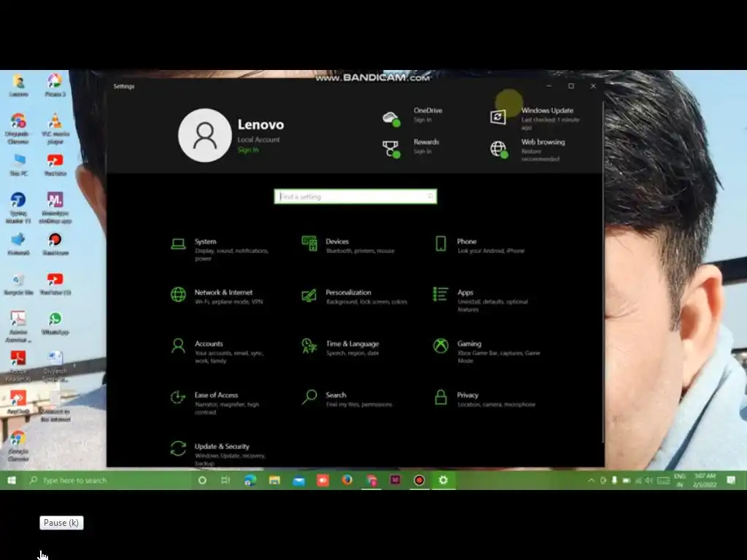
Task: Click the Web browsing globe icon
Action: pos(499,149)
